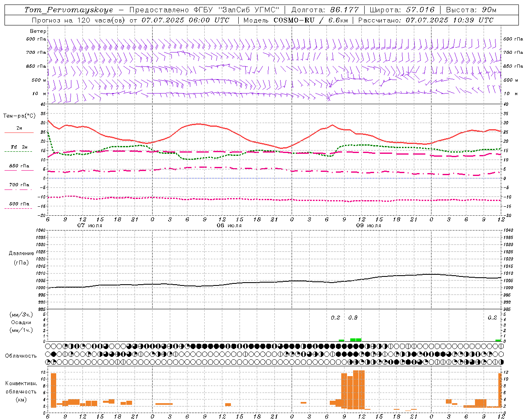
Task: Click the '1010' pressure axis value on left
Action: coord(41,273)
